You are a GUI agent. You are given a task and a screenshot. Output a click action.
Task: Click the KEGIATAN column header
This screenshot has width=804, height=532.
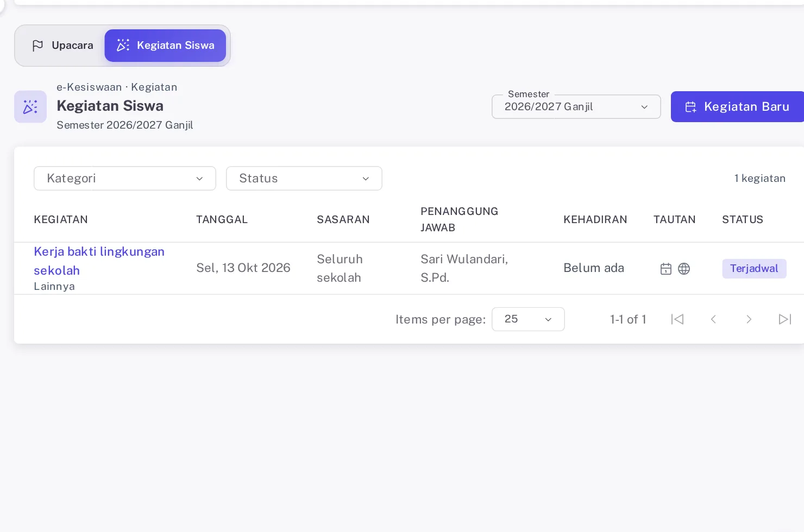click(x=61, y=219)
